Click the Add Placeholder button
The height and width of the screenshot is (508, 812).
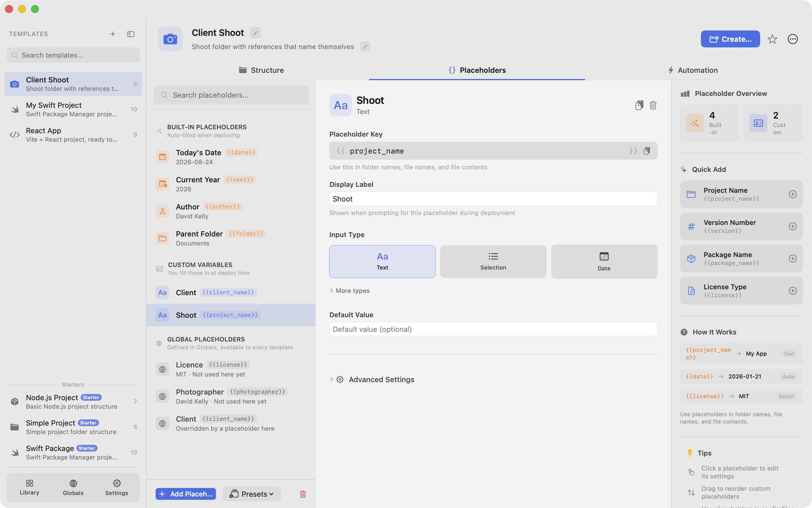pos(186,494)
